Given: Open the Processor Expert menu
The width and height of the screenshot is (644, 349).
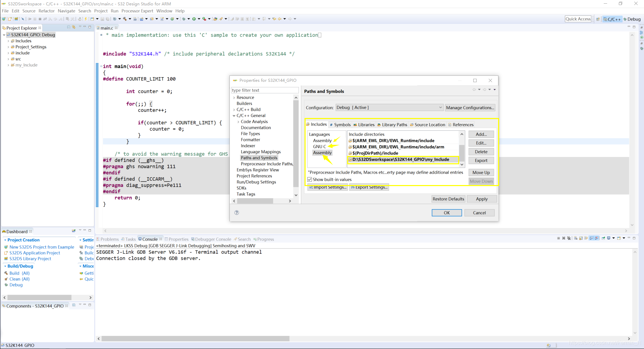Looking at the screenshot, I should [137, 11].
